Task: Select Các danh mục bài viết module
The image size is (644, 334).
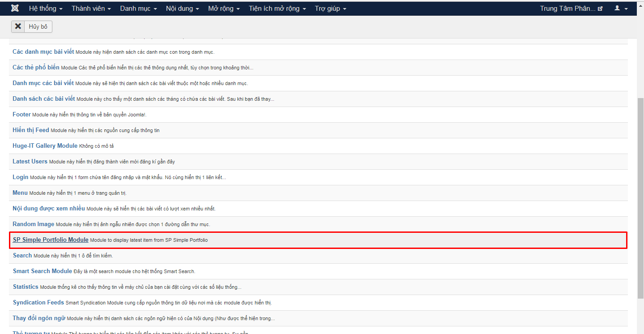Action: pyautogui.click(x=43, y=51)
